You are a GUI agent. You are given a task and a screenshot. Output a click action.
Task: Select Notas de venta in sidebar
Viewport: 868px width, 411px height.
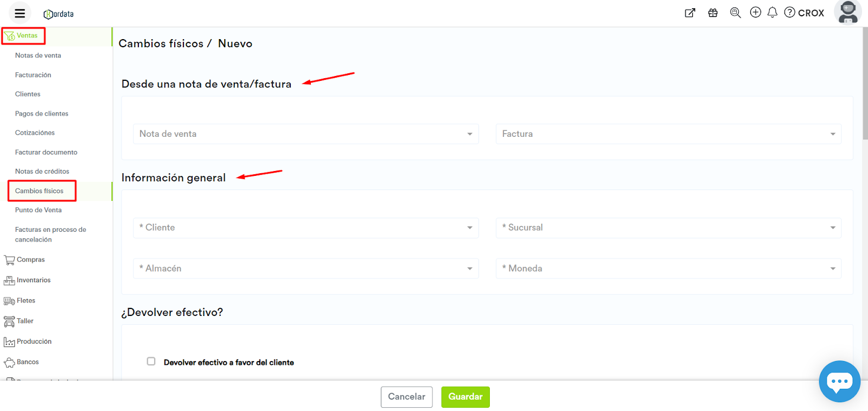(x=38, y=55)
